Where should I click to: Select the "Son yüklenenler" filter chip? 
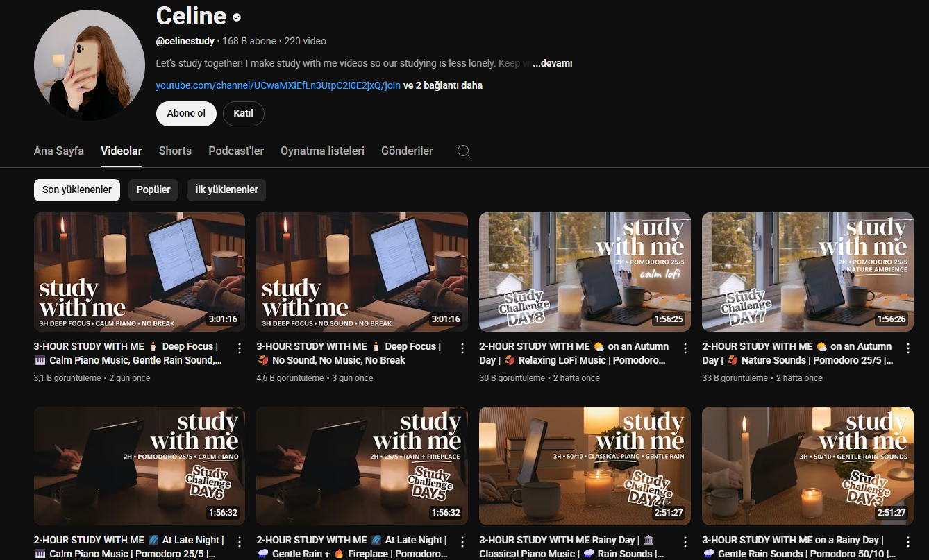click(77, 189)
